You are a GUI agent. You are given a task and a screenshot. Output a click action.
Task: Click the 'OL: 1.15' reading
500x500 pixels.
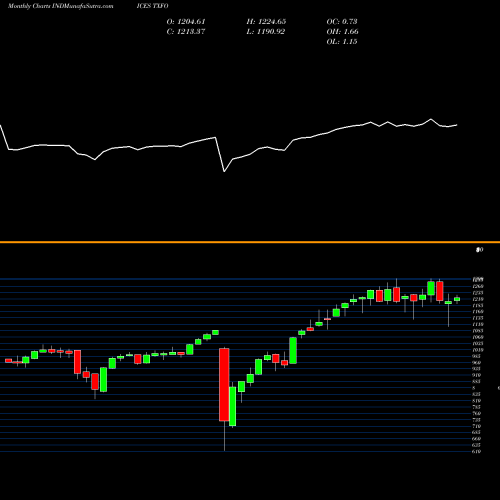pyautogui.click(x=342, y=42)
